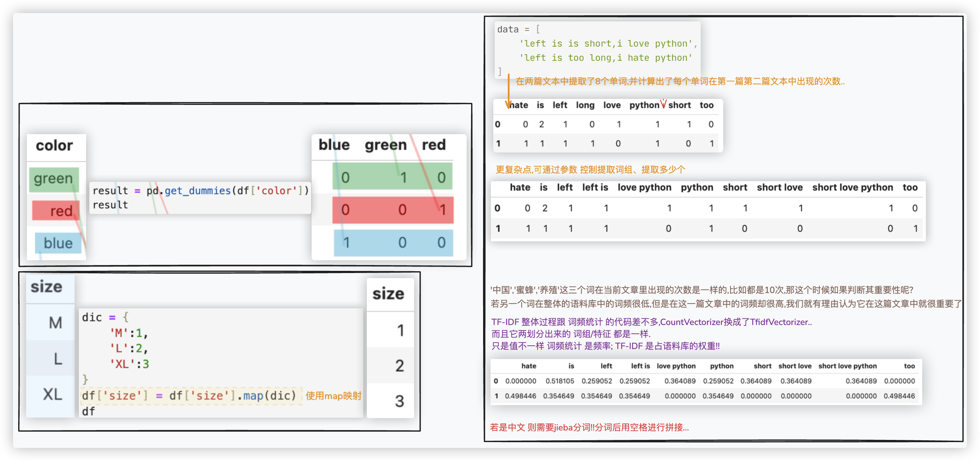The width and height of the screenshot is (980, 461).
Task: Click the red jieba分词 note at bottom
Action: [x=589, y=427]
